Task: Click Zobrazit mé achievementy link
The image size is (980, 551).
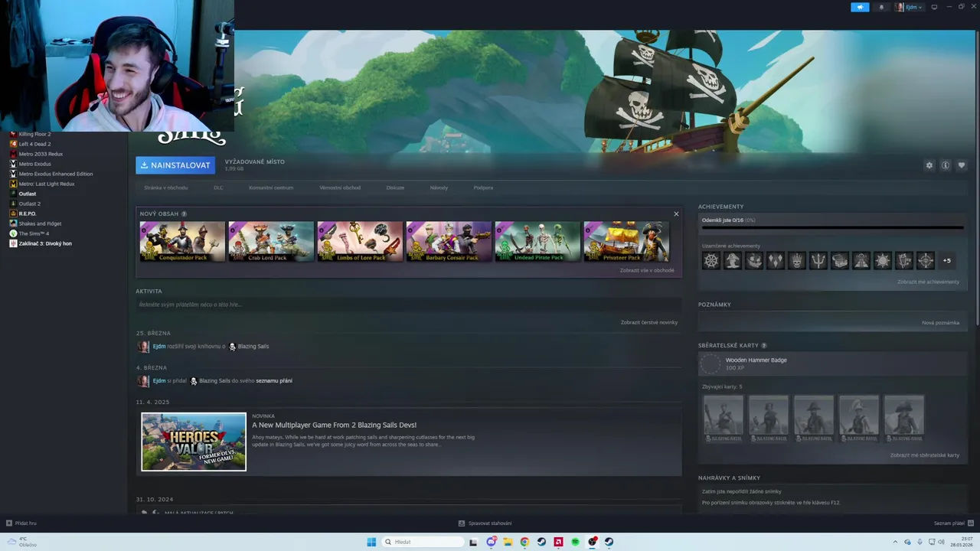Action: click(928, 282)
